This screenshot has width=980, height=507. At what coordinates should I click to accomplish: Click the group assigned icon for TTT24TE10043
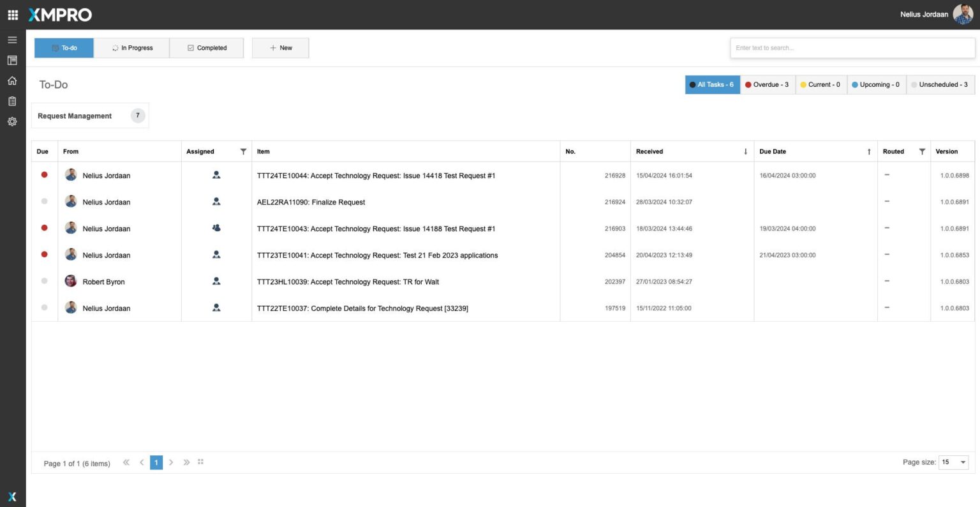pyautogui.click(x=216, y=228)
